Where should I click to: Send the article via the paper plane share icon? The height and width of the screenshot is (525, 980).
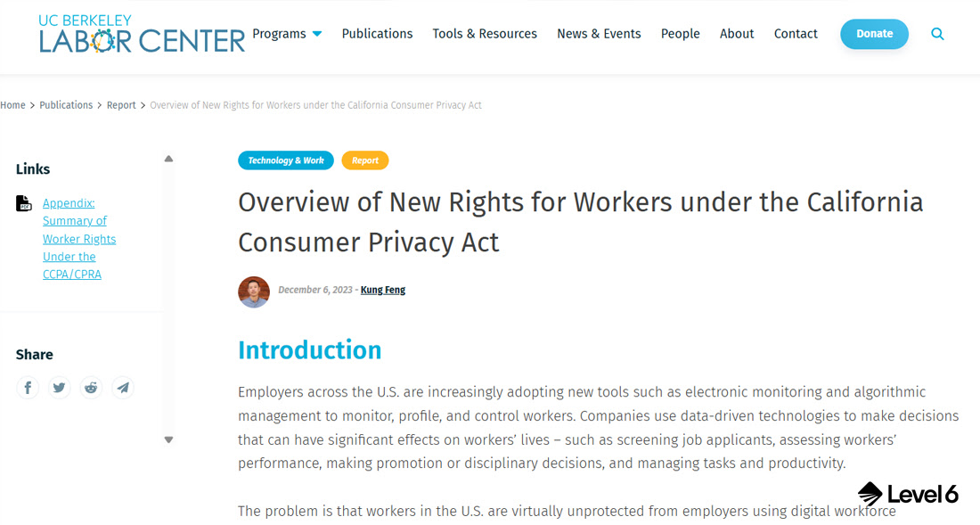coord(123,387)
